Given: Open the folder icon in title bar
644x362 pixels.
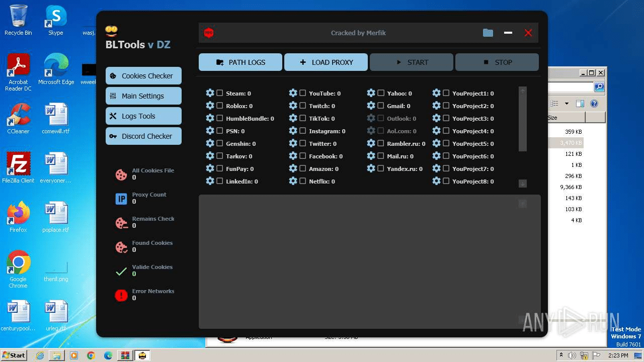Looking at the screenshot, I should pyautogui.click(x=488, y=33).
